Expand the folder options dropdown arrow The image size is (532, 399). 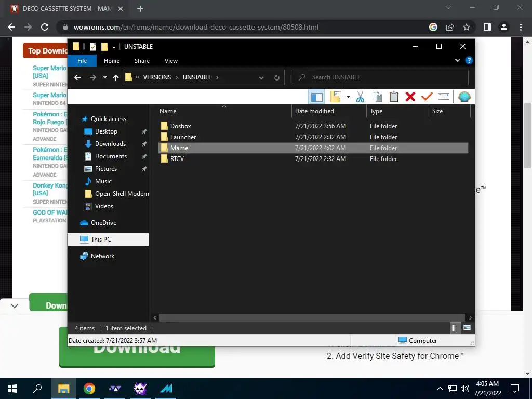click(x=348, y=97)
